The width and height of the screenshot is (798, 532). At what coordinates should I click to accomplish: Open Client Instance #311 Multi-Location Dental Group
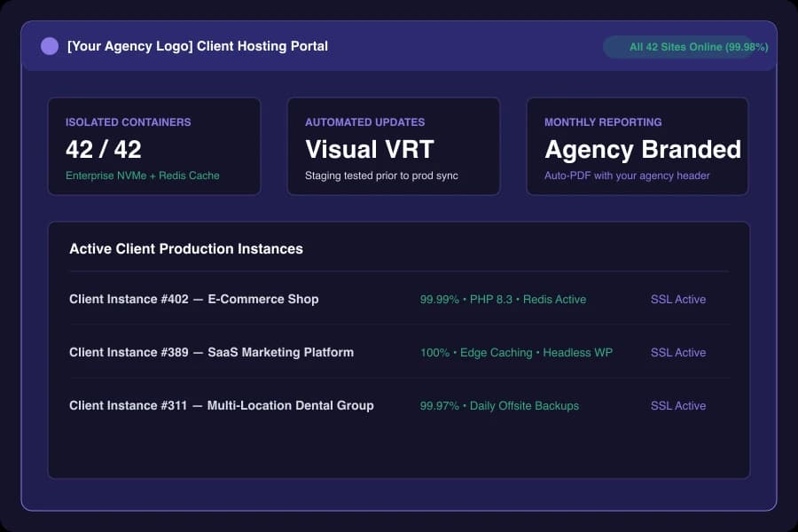coord(222,406)
